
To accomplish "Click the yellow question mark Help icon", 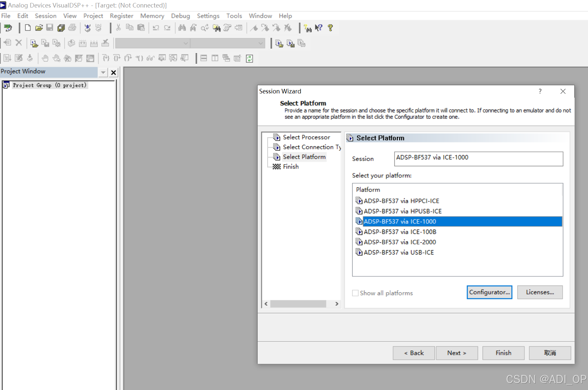I will click(330, 28).
